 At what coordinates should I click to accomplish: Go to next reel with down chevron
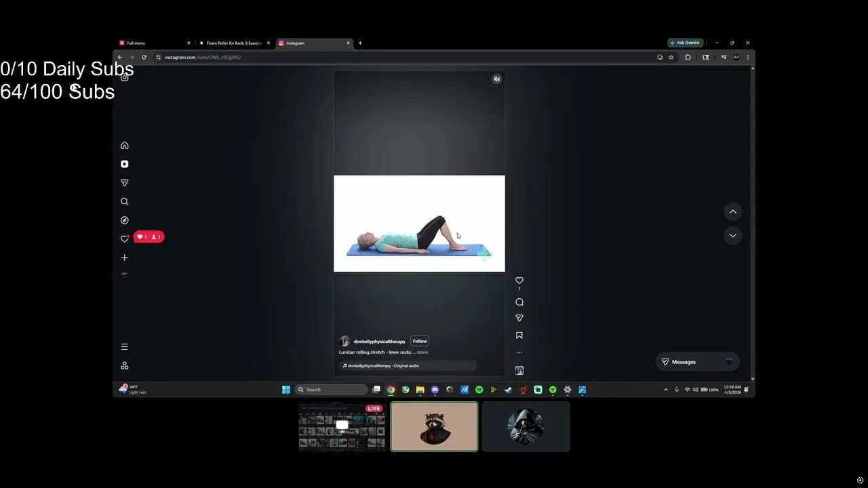[732, 235]
